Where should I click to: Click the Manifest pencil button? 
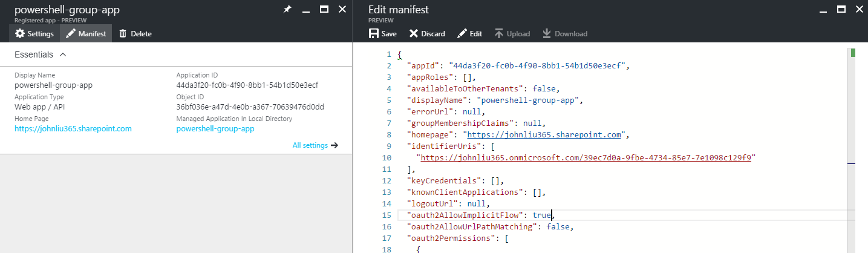[86, 34]
